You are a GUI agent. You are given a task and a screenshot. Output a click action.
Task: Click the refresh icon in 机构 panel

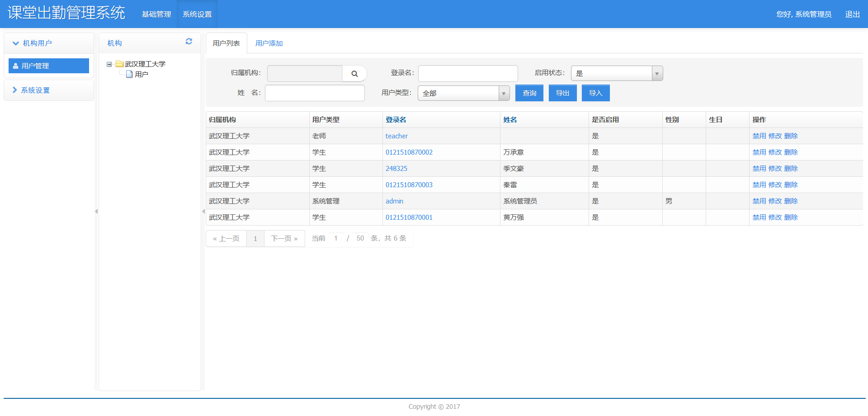tap(189, 42)
